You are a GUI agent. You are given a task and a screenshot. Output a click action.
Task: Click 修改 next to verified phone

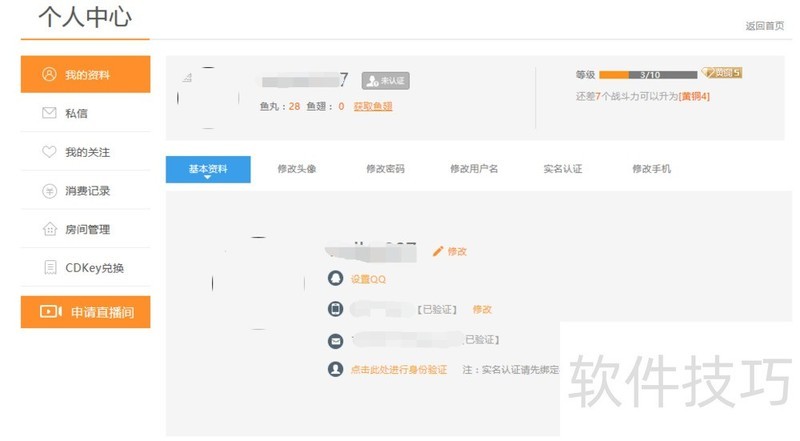tap(482, 309)
